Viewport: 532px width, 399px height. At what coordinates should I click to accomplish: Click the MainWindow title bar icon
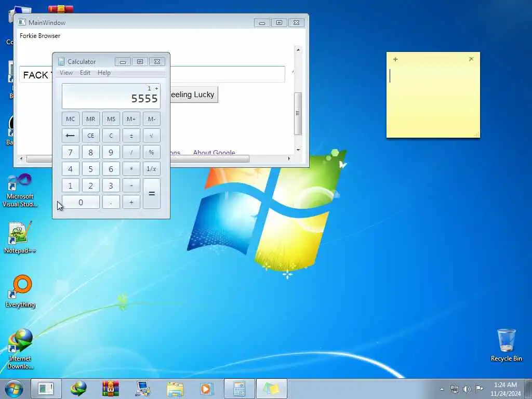click(22, 22)
